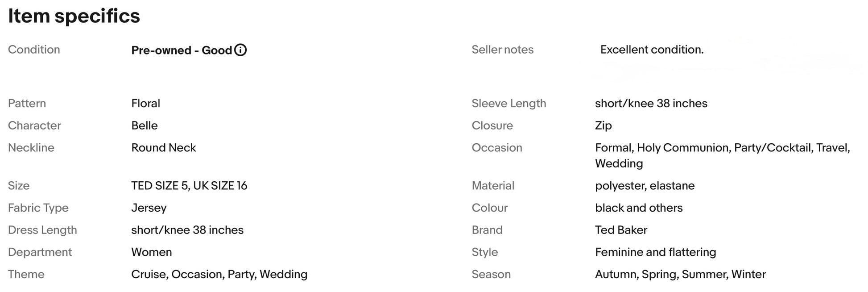Click the Item specifics heading
Image resolution: width=868 pixels, height=292 pixels.
point(74,16)
